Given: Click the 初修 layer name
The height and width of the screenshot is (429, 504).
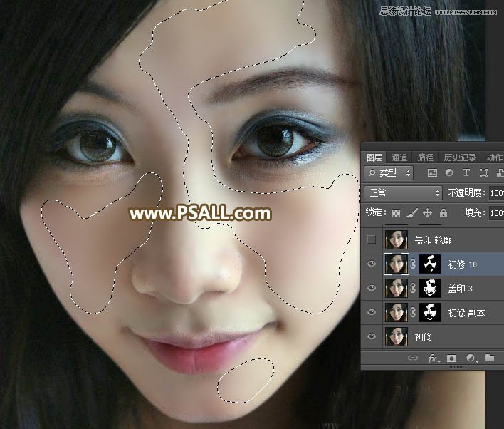Looking at the screenshot, I should point(423,337).
